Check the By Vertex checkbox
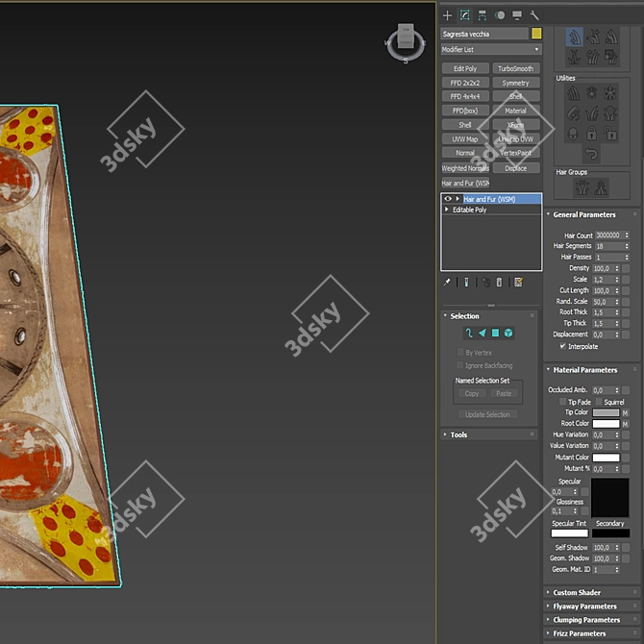The width and height of the screenshot is (644, 644). (x=460, y=353)
